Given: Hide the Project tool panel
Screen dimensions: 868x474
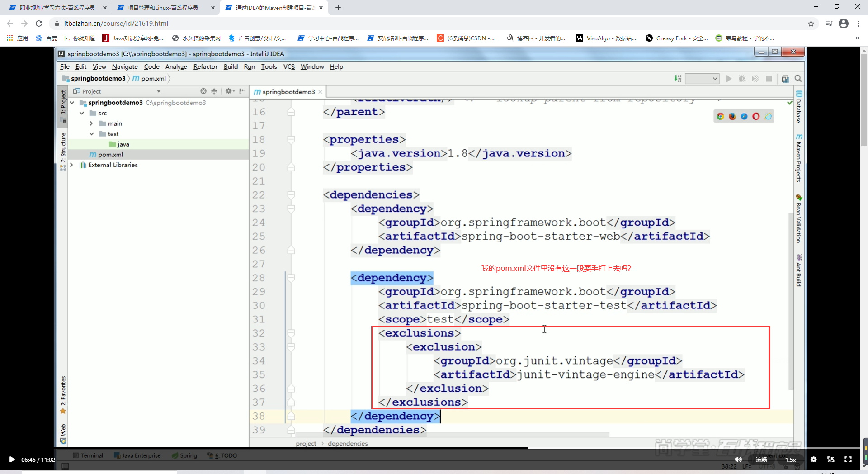Looking at the screenshot, I should pyautogui.click(x=242, y=91).
